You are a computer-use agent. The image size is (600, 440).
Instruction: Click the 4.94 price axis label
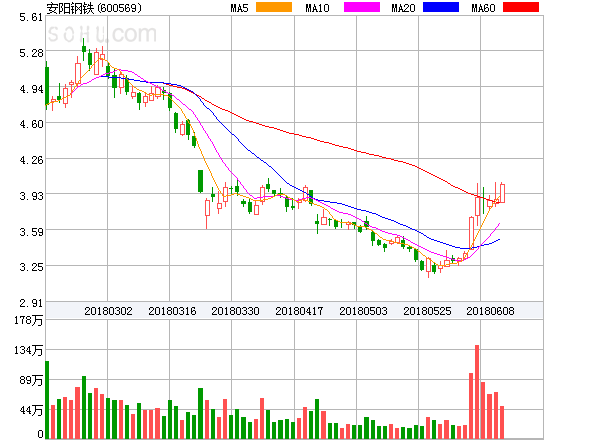tap(31, 89)
